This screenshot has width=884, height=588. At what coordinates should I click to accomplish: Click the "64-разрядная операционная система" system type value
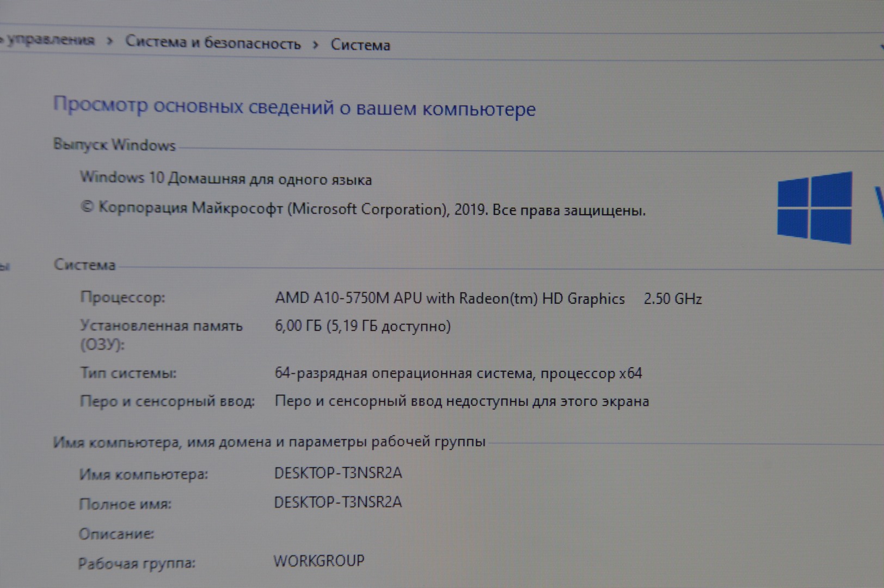(458, 373)
